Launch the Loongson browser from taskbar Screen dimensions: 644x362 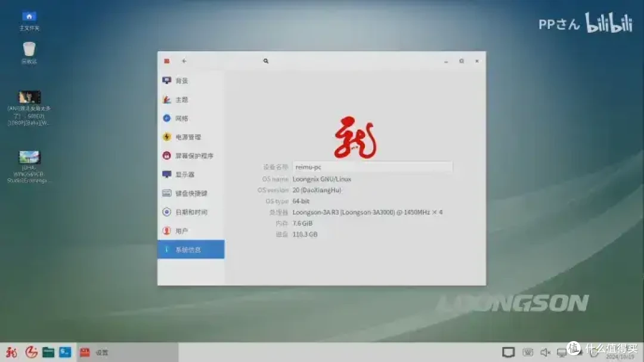(31, 352)
